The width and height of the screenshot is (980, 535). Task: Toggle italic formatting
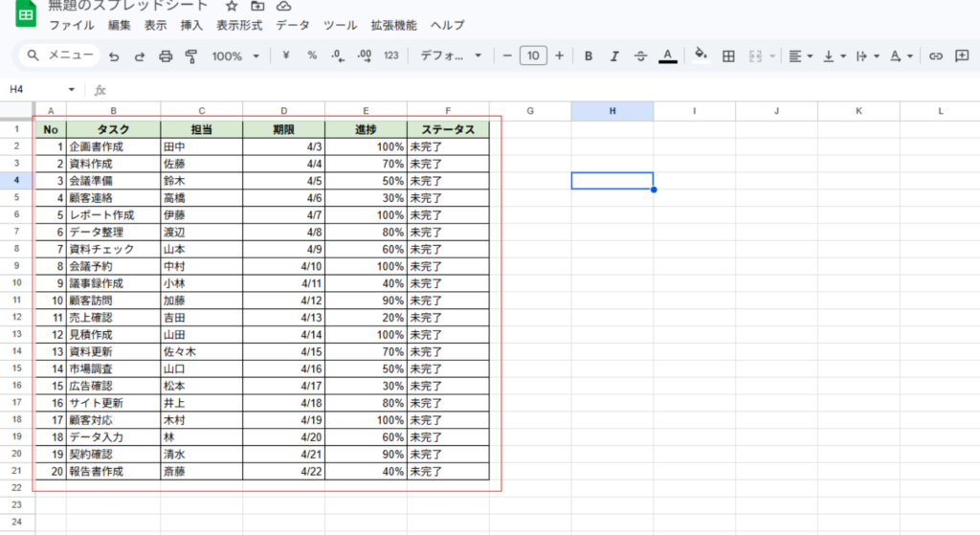tap(614, 56)
